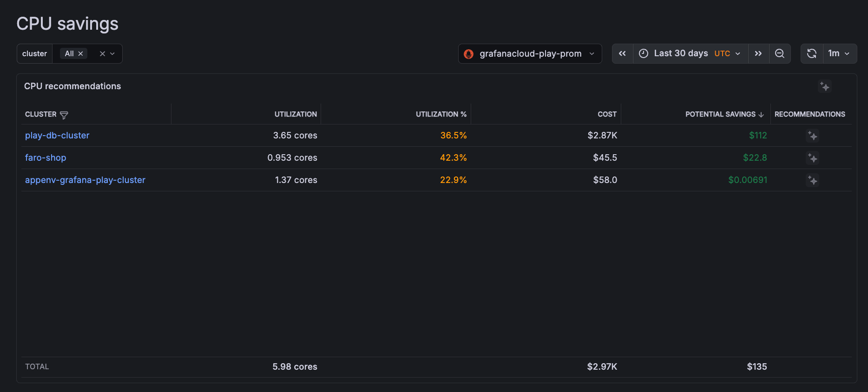Open recommendations for appenv-grafana-play-cluster row
This screenshot has height=392, width=868.
(x=812, y=180)
